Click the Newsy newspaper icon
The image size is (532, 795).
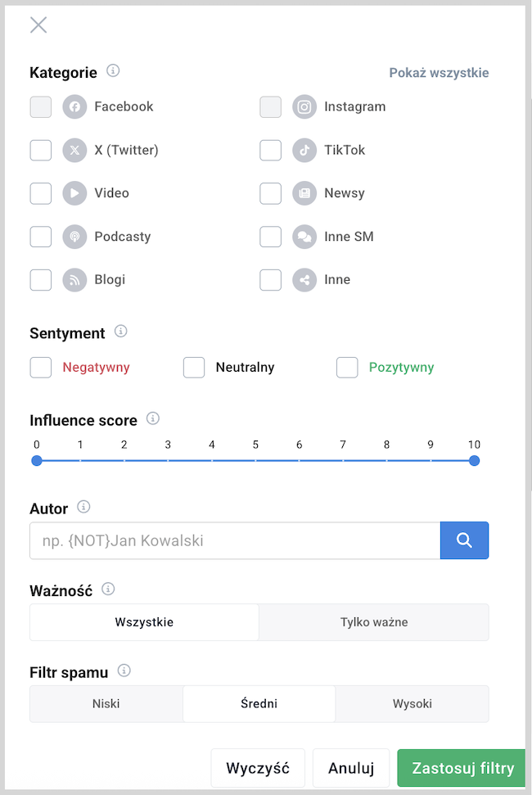point(304,193)
